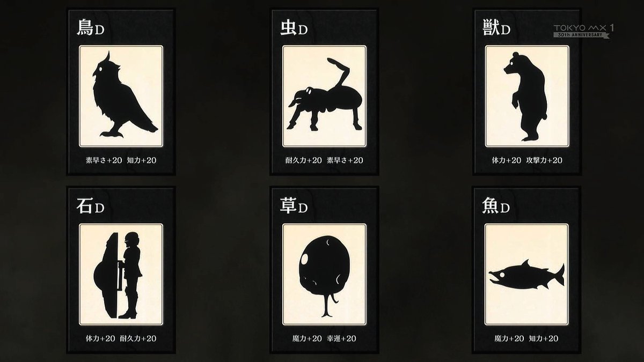Choose the 石D card heading
Viewport: 644px width, 362px height.
click(x=90, y=207)
